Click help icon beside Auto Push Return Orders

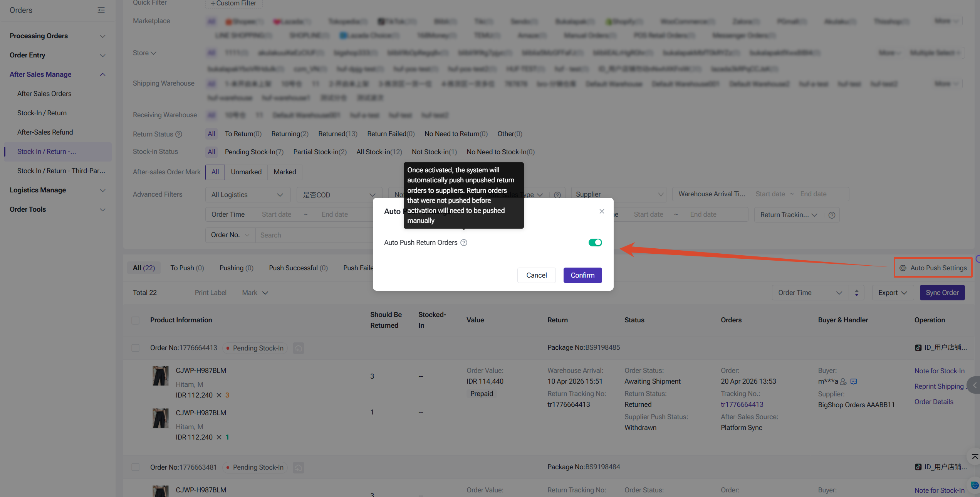[x=464, y=243]
